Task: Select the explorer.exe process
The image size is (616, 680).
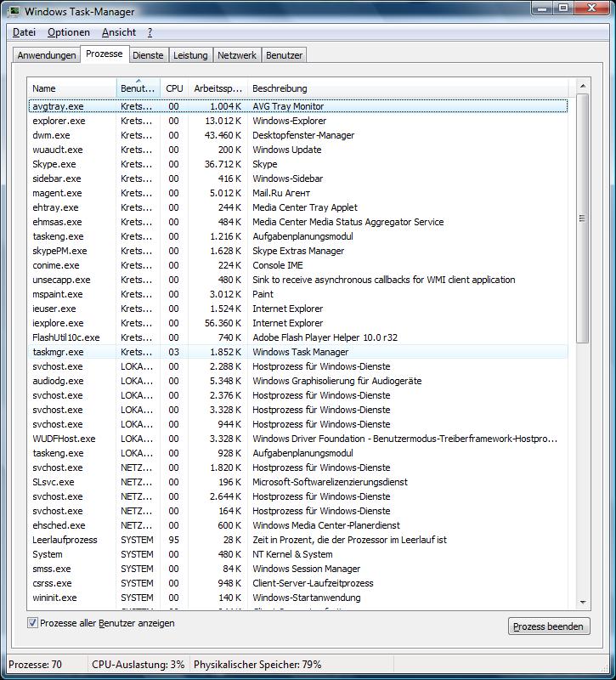Action: pyautogui.click(x=298, y=121)
